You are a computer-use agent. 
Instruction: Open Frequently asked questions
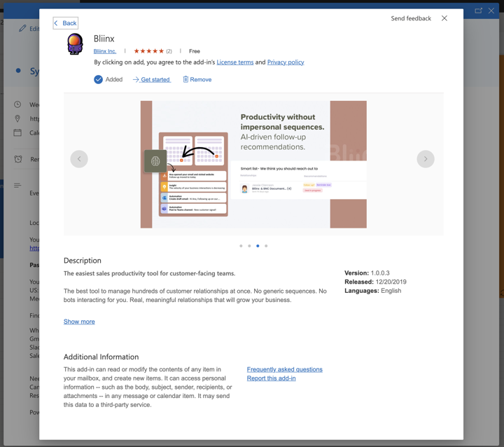click(x=284, y=369)
